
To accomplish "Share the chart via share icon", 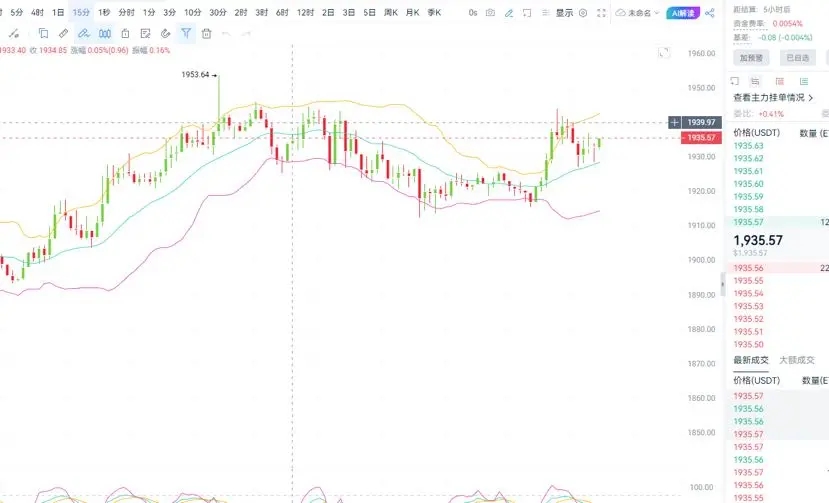I will [710, 13].
